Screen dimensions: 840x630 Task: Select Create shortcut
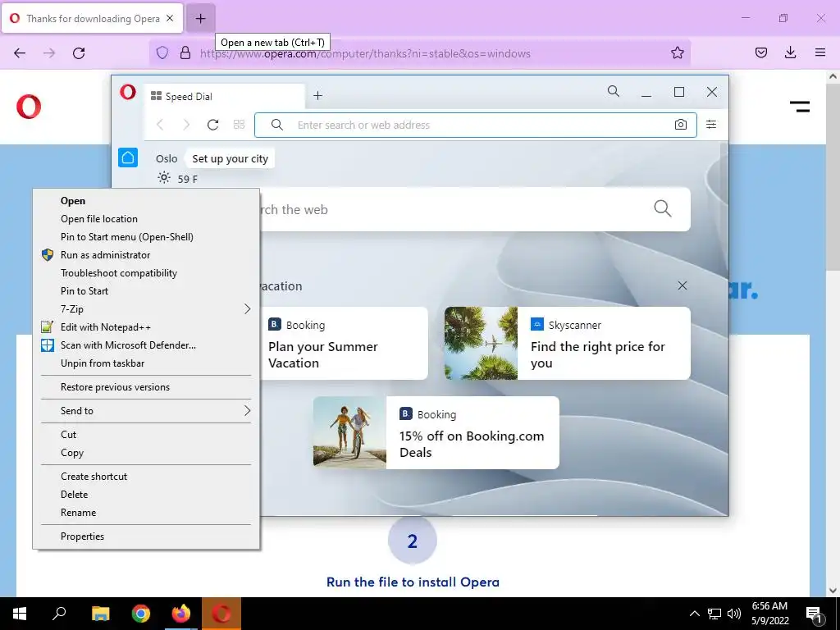point(146,477)
